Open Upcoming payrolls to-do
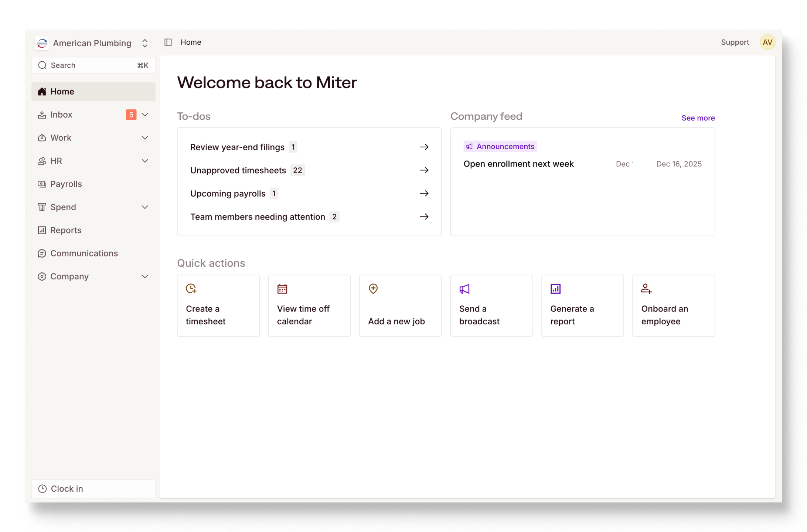Screen dimensions: 807x532 tap(309, 194)
